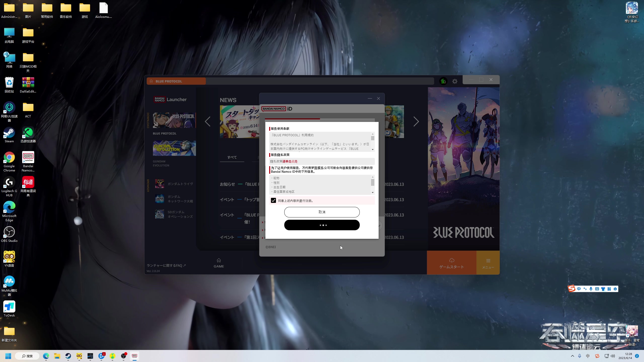This screenshot has height=362, width=644.
Task: Open YY语音 desktop icon
Action: click(9, 259)
